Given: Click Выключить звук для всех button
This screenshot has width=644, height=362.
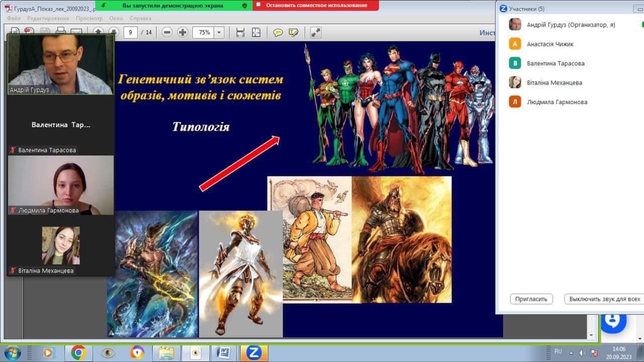Looking at the screenshot, I should (x=604, y=299).
